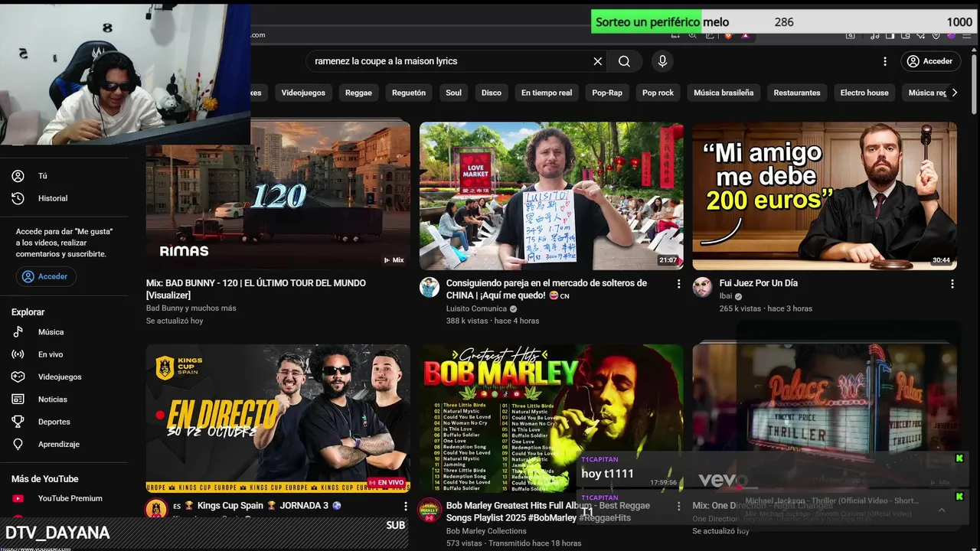
Task: Click Bob Marley Collections channel avatar
Action: tap(430, 510)
